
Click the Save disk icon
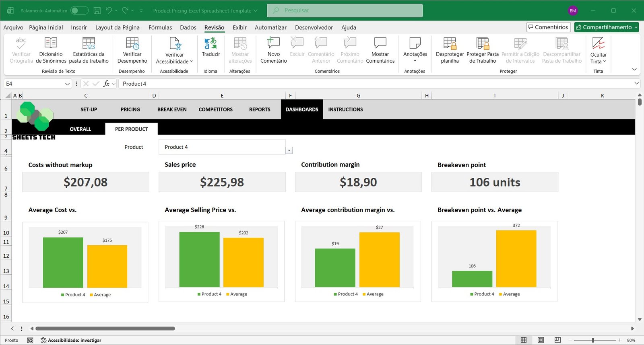pyautogui.click(x=97, y=10)
